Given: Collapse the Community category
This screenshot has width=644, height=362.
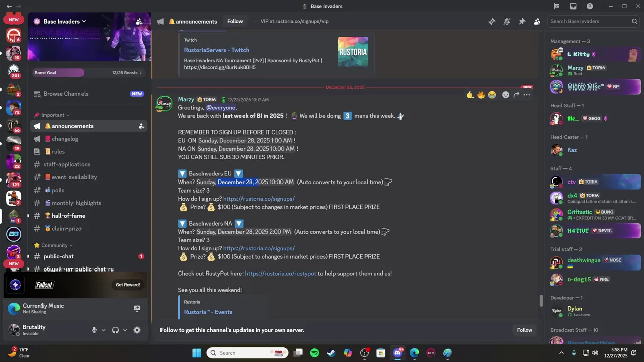Looking at the screenshot, I should (x=54, y=245).
